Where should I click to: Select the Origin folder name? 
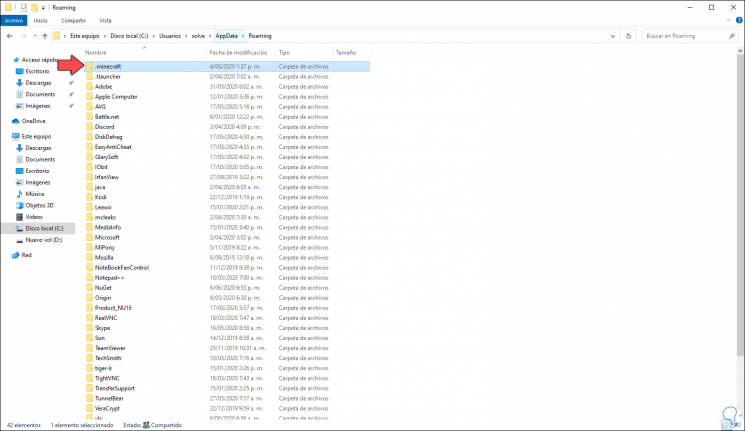[103, 298]
